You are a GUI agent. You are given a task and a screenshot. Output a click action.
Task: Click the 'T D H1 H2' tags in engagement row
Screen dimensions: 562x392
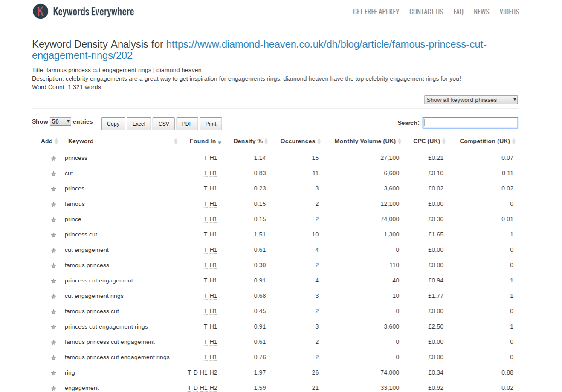[202, 388]
